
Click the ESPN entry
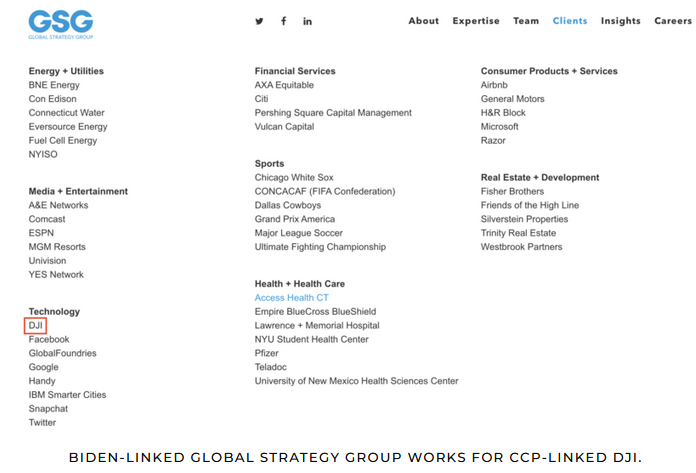(x=41, y=233)
